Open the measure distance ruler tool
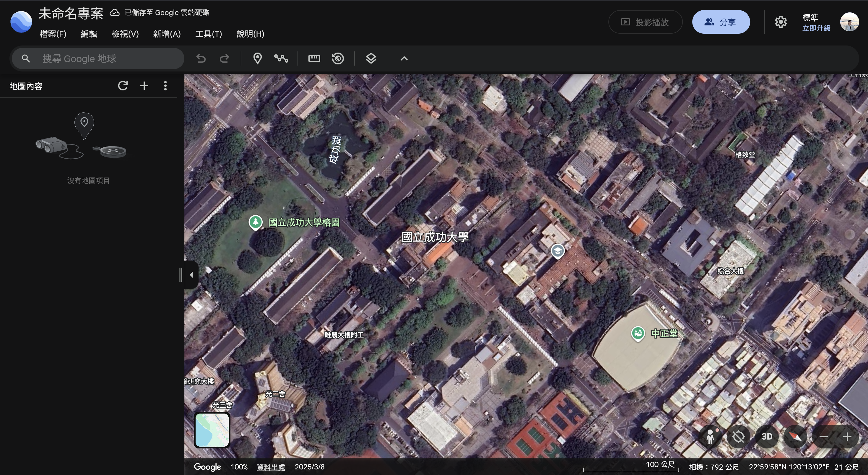 [x=314, y=58]
